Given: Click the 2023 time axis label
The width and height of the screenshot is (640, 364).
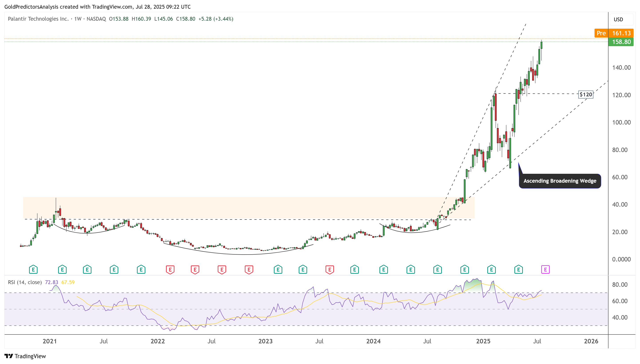Looking at the screenshot, I should tap(265, 341).
